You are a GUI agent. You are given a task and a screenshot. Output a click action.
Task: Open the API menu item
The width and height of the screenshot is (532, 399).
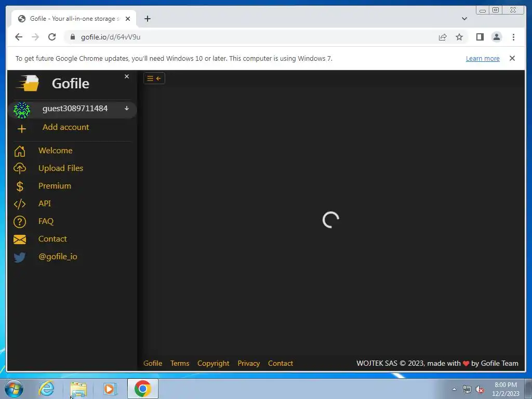click(45, 203)
